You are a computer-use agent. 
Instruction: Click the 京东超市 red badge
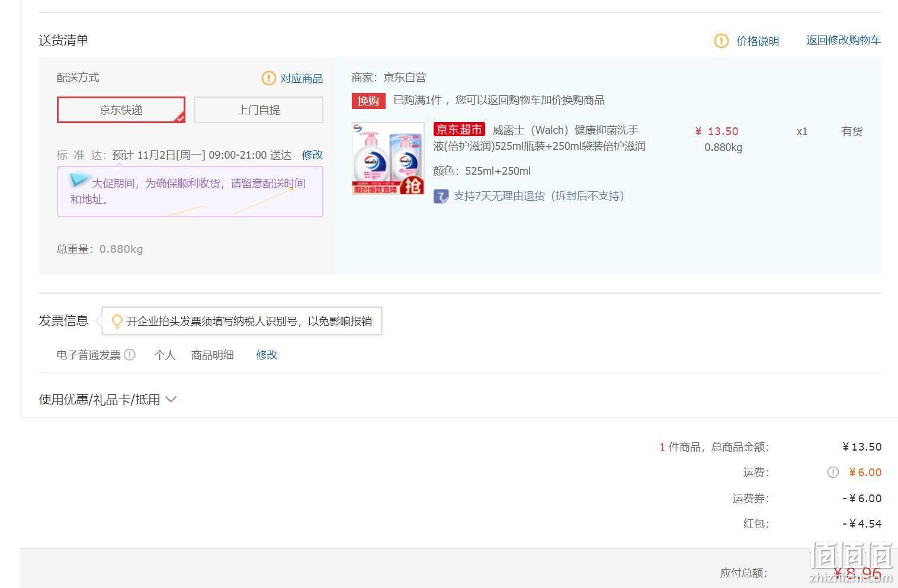(459, 130)
